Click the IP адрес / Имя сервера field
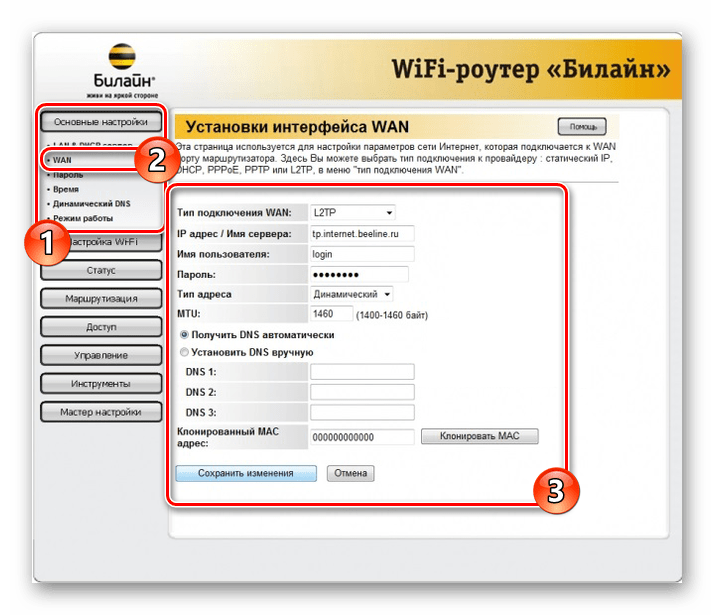 coord(362,234)
